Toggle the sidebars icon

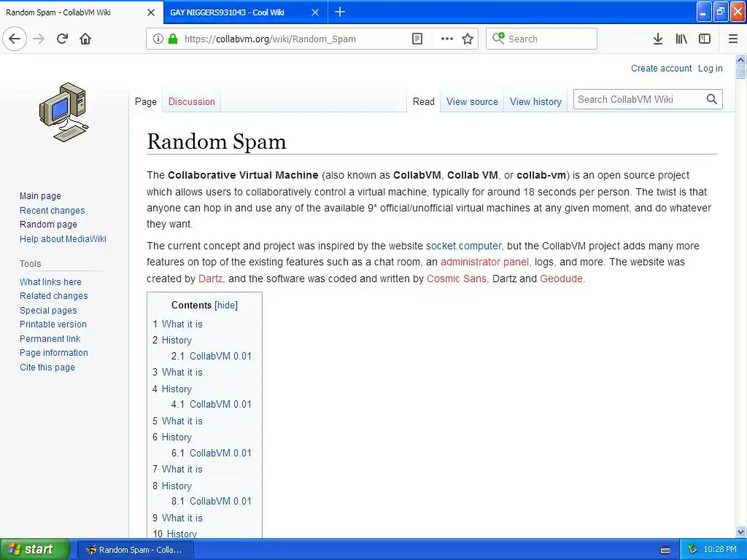click(x=705, y=39)
